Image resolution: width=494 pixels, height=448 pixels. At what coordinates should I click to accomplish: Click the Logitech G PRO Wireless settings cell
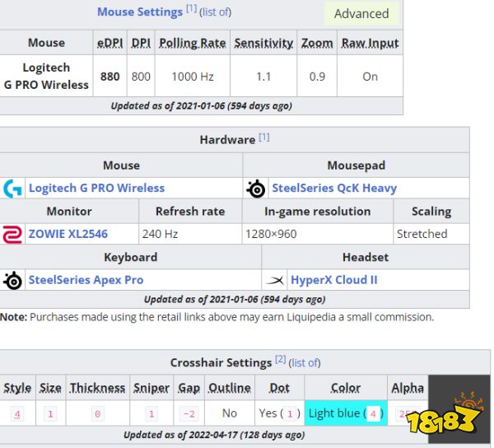[x=46, y=76]
